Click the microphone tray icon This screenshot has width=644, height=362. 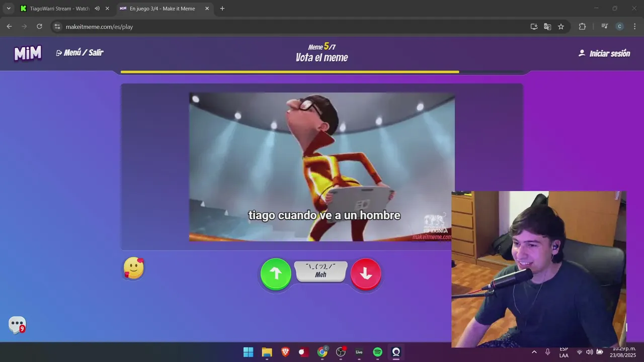tap(547, 352)
